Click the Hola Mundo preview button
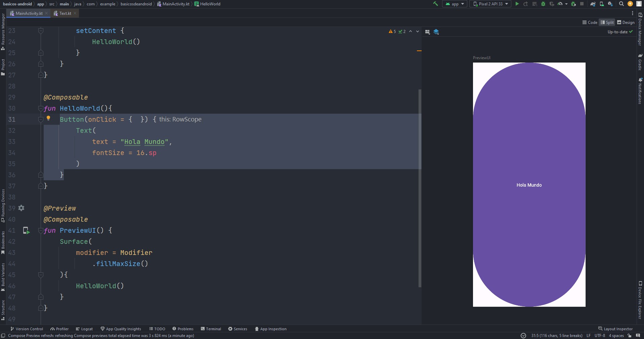This screenshot has height=339, width=644. [x=529, y=185]
